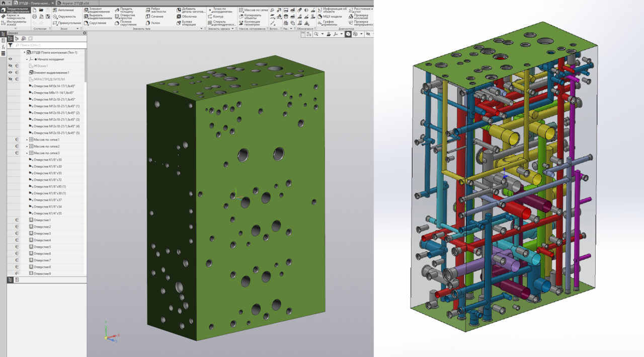Select Отверстие простое hole tool
This screenshot has width=644, height=357.
click(124, 17)
